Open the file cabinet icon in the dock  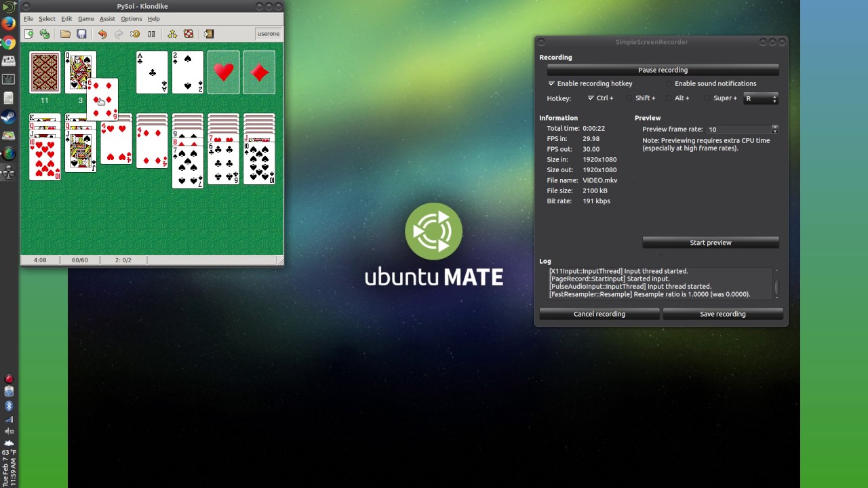click(9, 98)
